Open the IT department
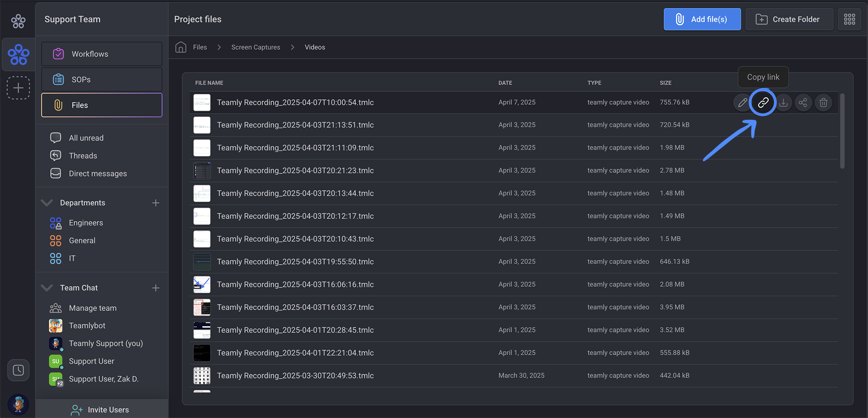Screen dimensions: 868x418 (72, 258)
